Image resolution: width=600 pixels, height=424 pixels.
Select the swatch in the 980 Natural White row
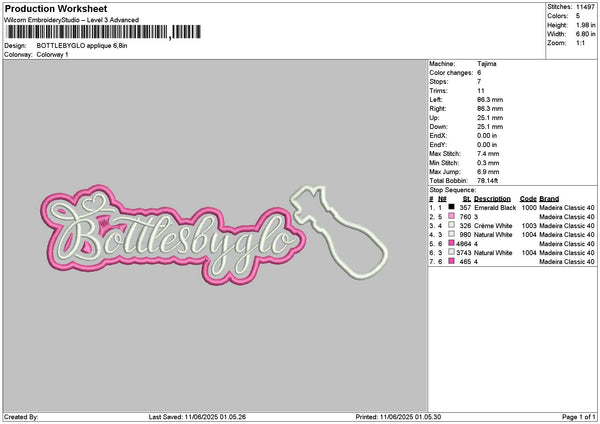(452, 234)
